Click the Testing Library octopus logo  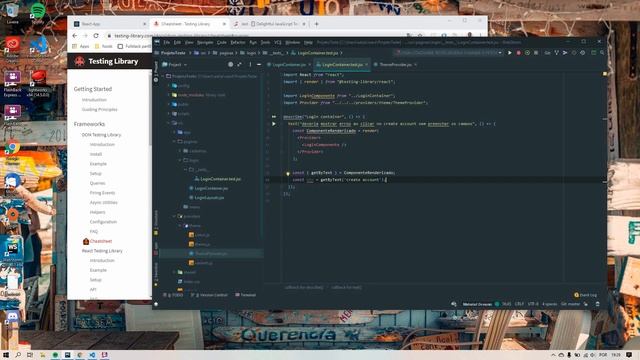tap(80, 61)
